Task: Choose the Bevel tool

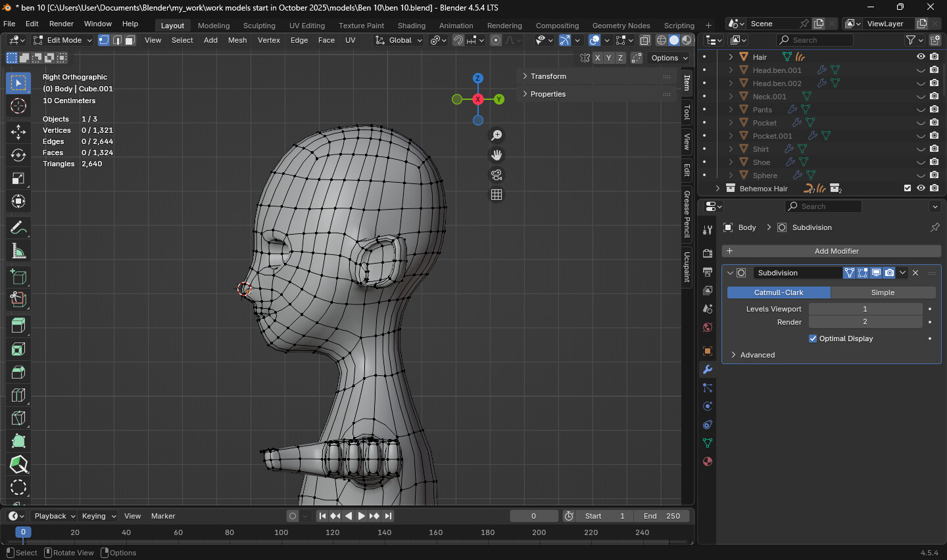Action: (18, 372)
